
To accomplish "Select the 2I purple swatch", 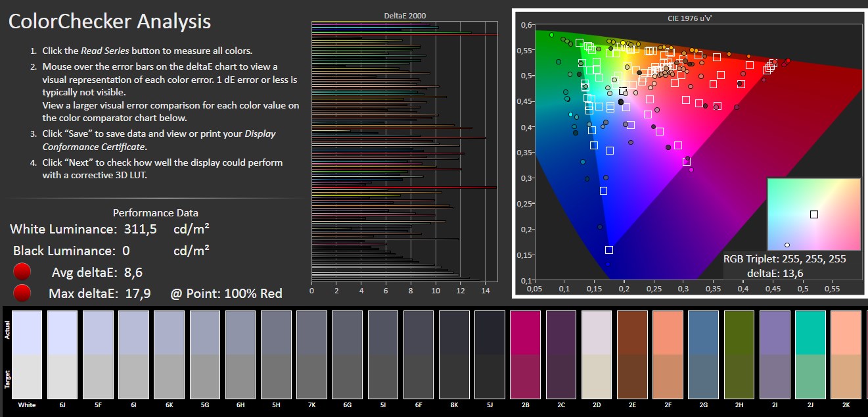I will (775, 354).
